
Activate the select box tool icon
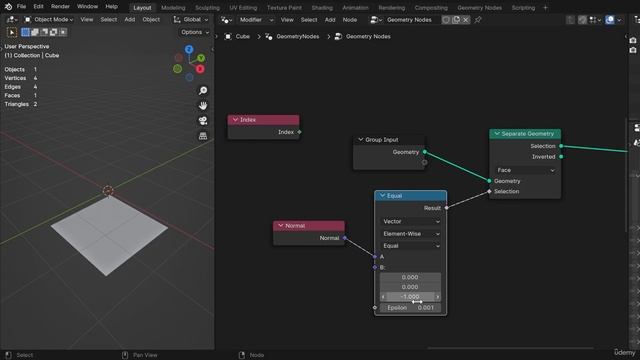coord(11,32)
